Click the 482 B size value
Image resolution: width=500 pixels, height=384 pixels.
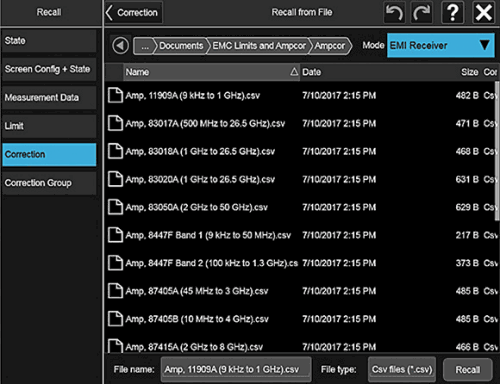click(x=467, y=96)
